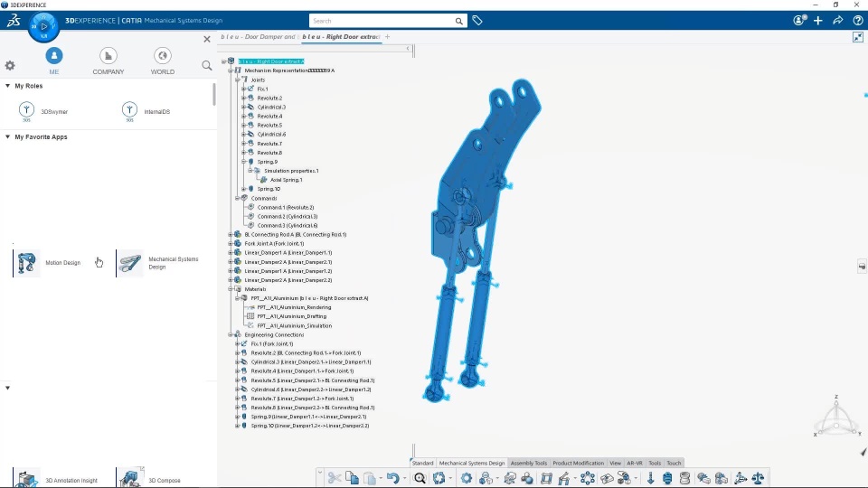Collapse the Commands node
This screenshot has width=868, height=488.
tap(237, 198)
